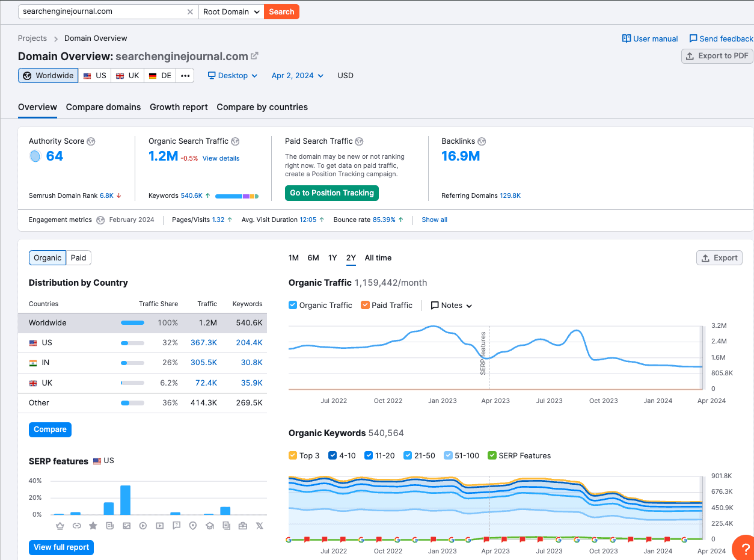
Task: Select the Worldwide database button
Action: point(48,76)
